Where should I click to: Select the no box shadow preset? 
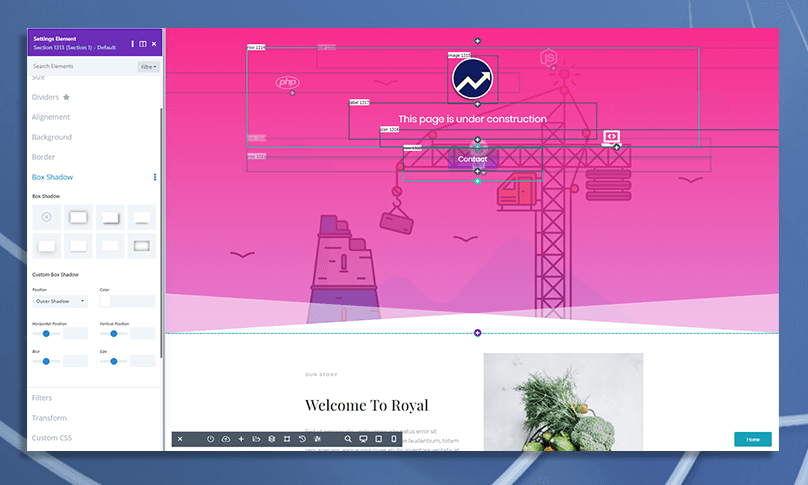46,217
